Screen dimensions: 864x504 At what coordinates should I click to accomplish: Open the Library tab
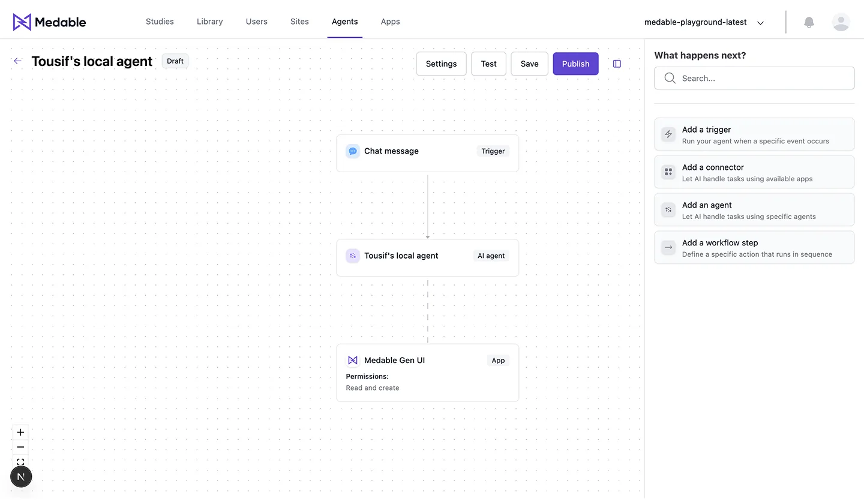coord(210,22)
